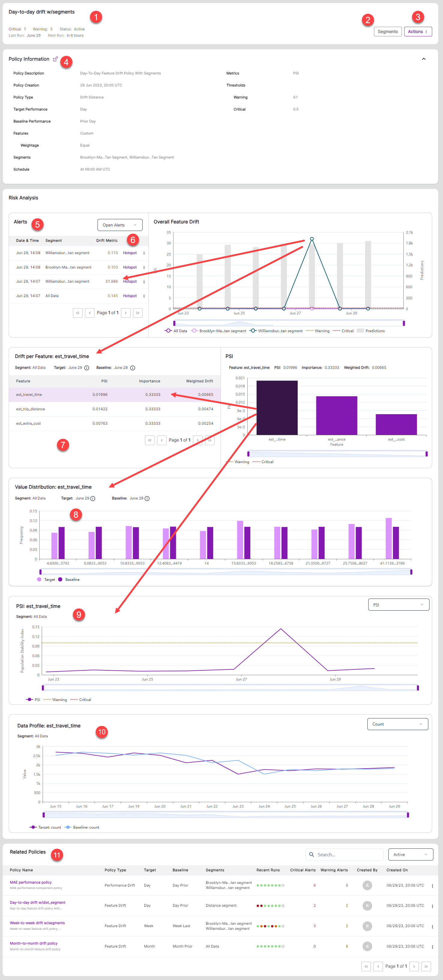Screen dimensions: 443x980
Task: Open kebab menu for All Data alert
Action: click(144, 296)
